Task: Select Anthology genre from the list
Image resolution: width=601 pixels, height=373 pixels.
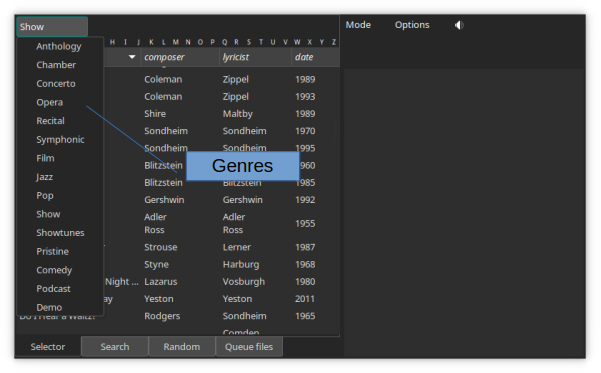Action: point(59,46)
